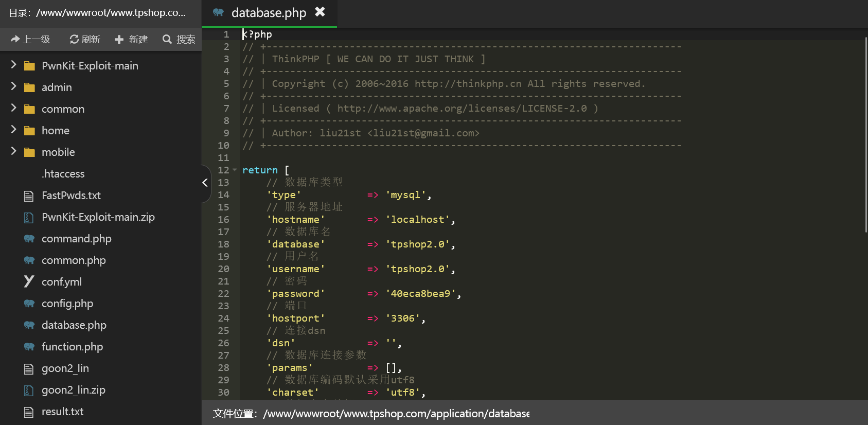Open conf.yml file name
This screenshot has height=425, width=868.
point(62,282)
